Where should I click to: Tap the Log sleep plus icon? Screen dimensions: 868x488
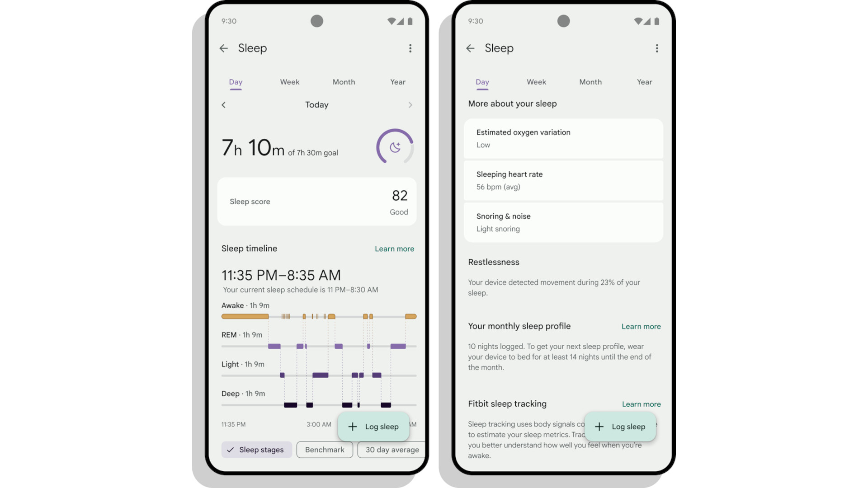[353, 426]
